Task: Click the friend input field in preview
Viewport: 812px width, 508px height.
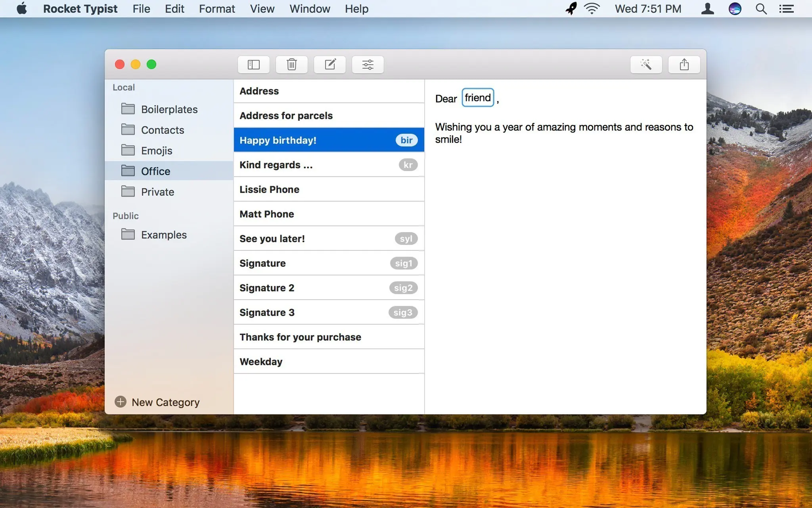Action: (477, 97)
